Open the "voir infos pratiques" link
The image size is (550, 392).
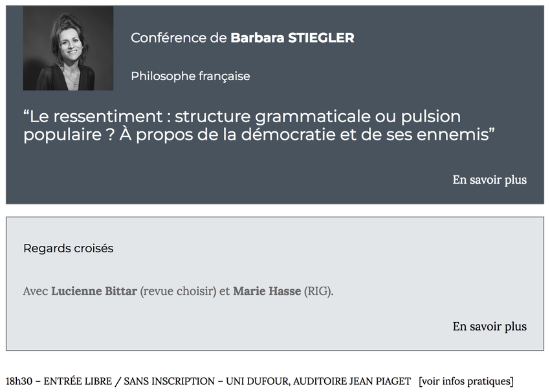[466, 381]
